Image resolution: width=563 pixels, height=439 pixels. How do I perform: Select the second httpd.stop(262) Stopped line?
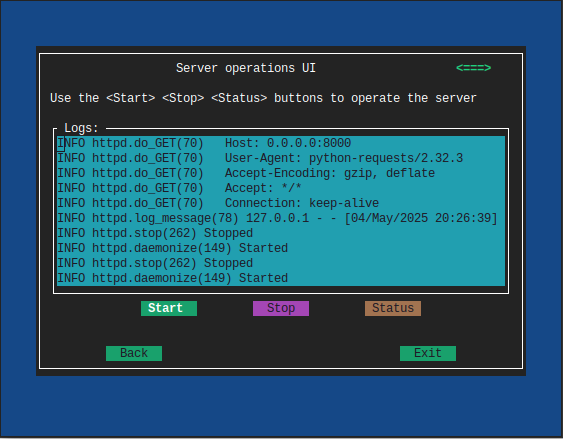pyautogui.click(x=281, y=263)
